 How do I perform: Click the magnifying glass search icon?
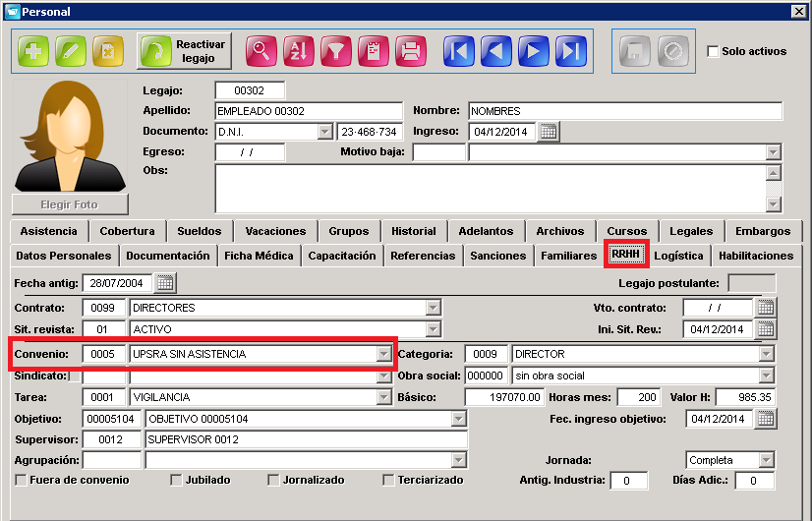(x=261, y=51)
